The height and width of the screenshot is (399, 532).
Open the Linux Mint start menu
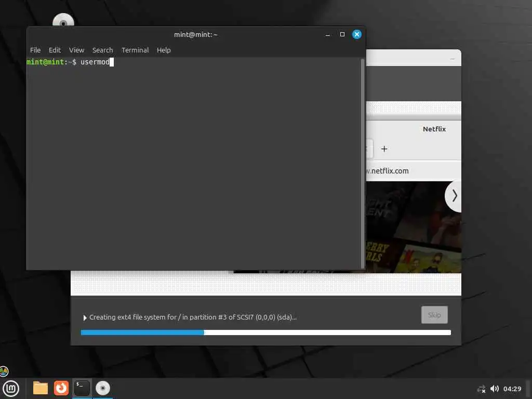coord(11,389)
